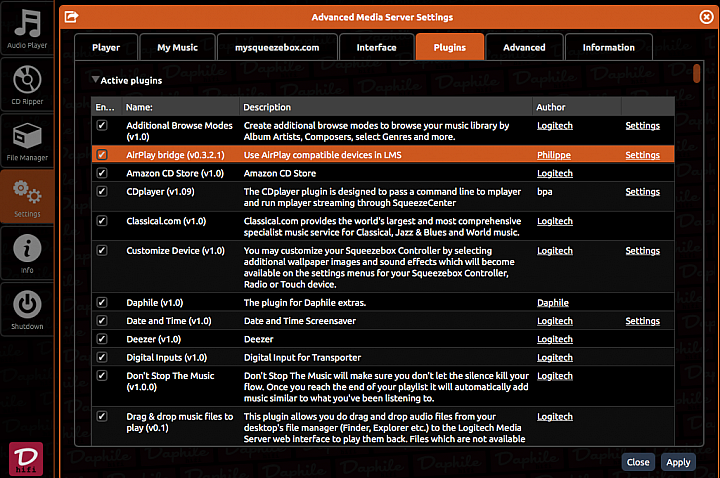720x478 pixels.
Task: Click the Daphile hifi logo icon
Action: (26, 459)
